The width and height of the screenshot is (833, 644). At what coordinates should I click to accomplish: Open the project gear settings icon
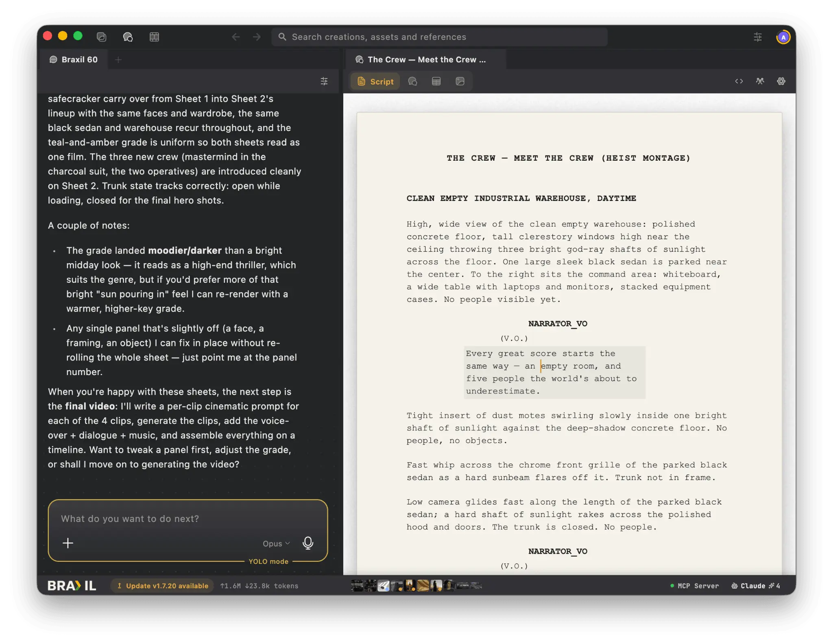tap(781, 81)
